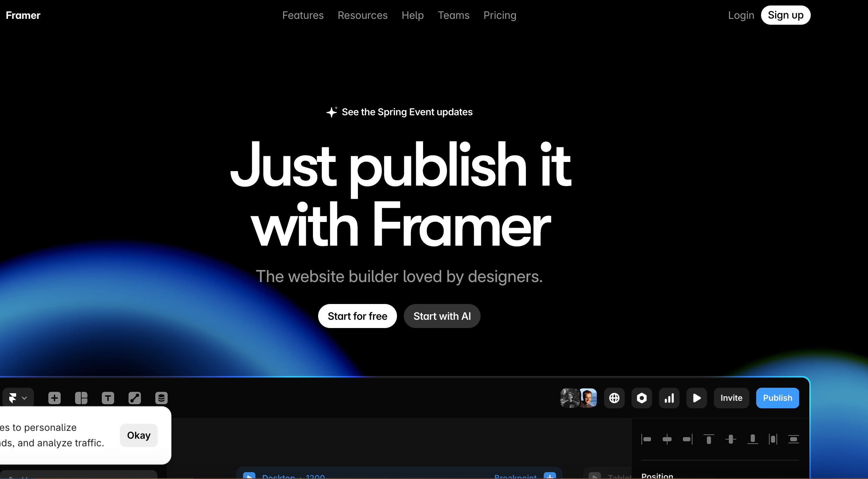Click the Invite button
The image size is (868, 479).
click(731, 398)
